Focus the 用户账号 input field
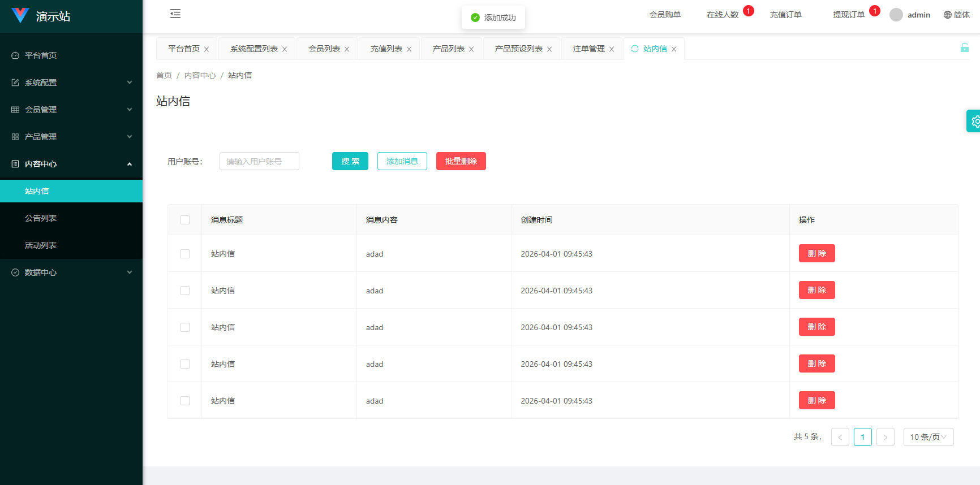 coord(259,162)
